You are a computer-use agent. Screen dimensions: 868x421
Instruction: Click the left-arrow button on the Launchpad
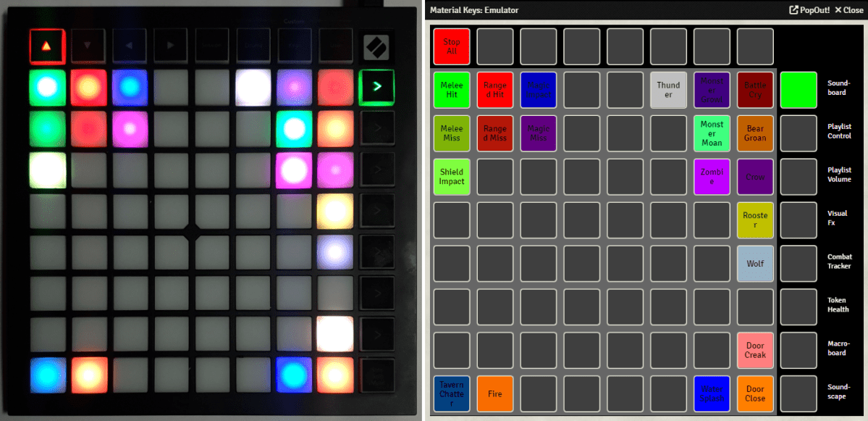point(130,46)
